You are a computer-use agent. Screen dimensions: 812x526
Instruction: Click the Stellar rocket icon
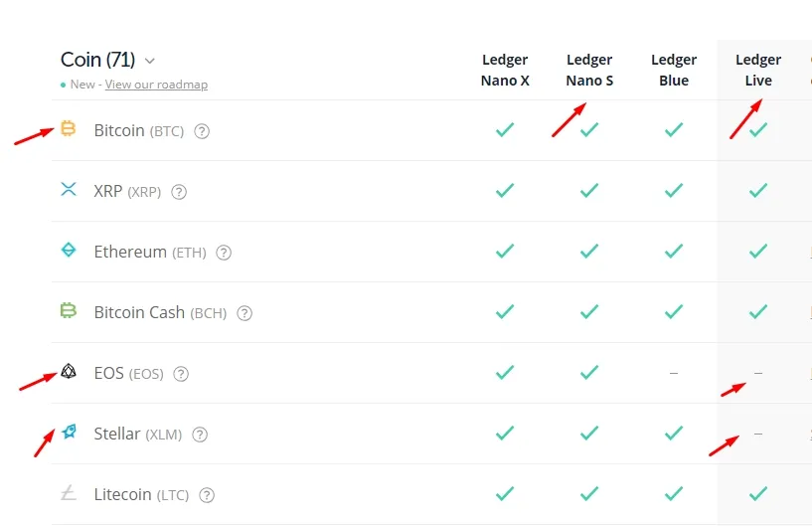(69, 432)
